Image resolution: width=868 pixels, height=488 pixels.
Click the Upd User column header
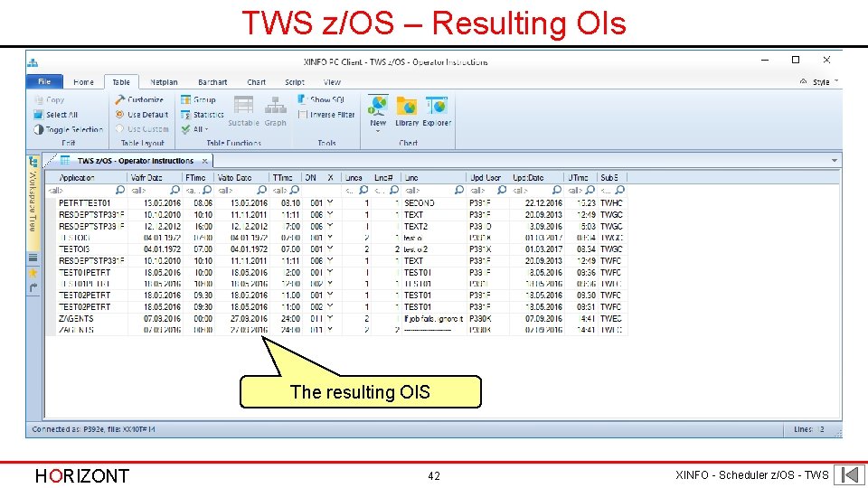click(487, 178)
